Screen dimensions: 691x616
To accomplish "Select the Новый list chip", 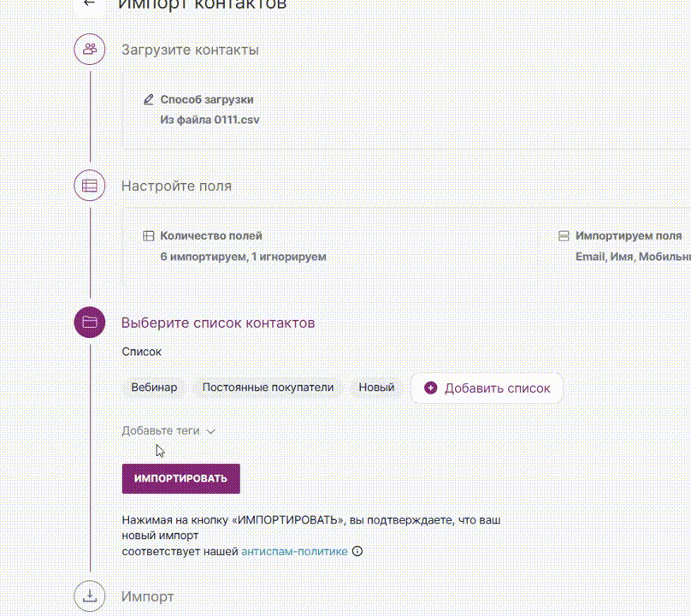I will coord(376,388).
